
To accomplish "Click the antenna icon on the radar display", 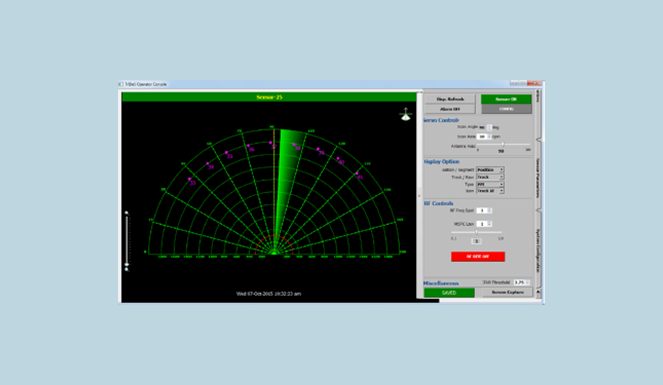I will tap(405, 115).
